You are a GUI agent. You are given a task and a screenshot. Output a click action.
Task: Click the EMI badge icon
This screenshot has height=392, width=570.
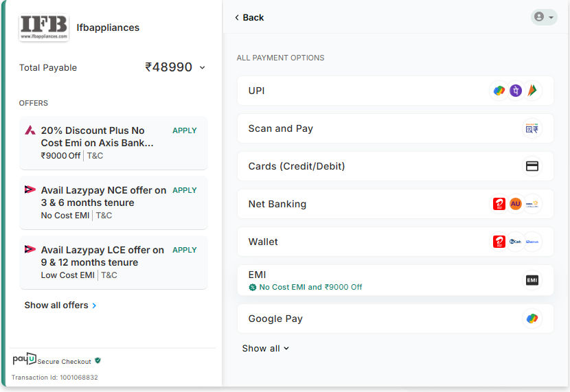(x=532, y=280)
